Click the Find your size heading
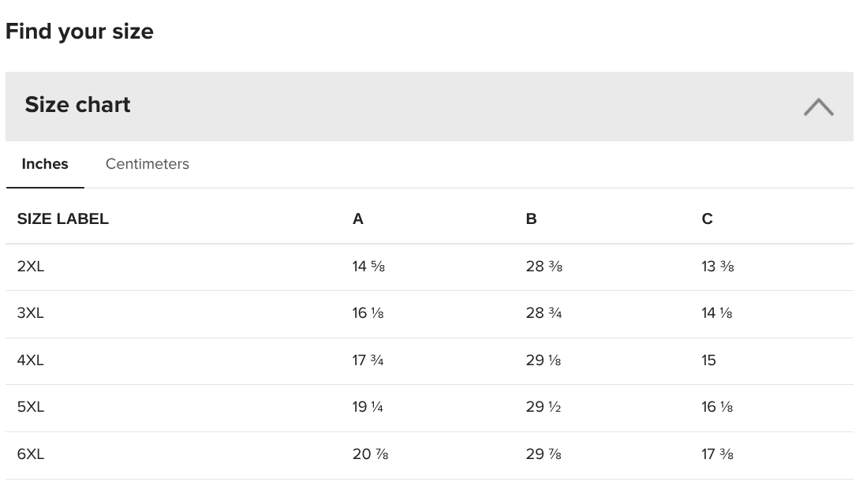Image resolution: width=863 pixels, height=504 pixels. 79,32
